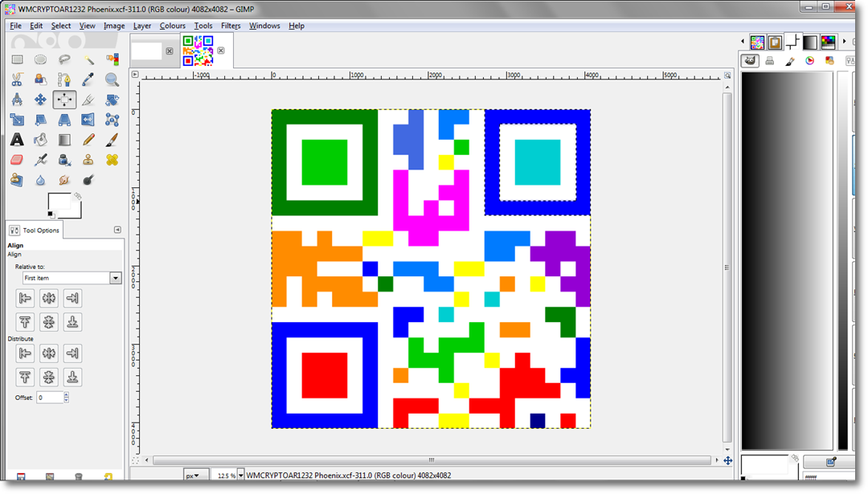
Task: Open the Colours menu
Action: click(x=173, y=26)
